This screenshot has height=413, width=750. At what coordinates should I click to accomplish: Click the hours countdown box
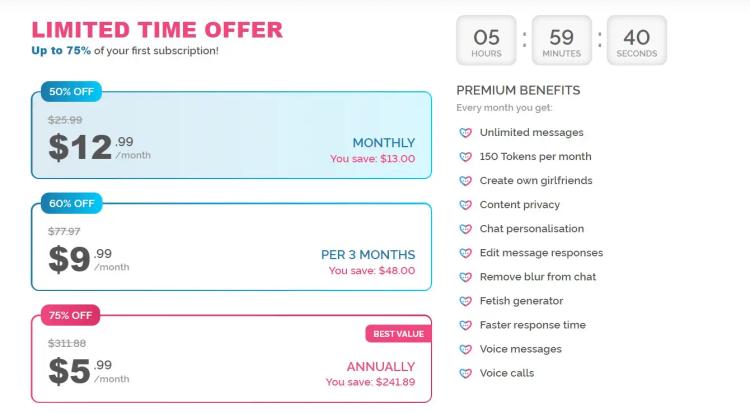pyautogui.click(x=486, y=40)
